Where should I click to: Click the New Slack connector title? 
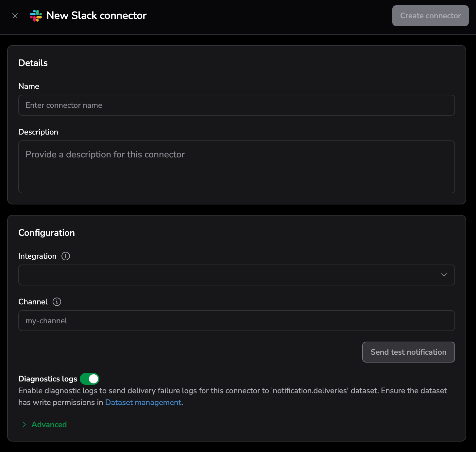pyautogui.click(x=96, y=16)
